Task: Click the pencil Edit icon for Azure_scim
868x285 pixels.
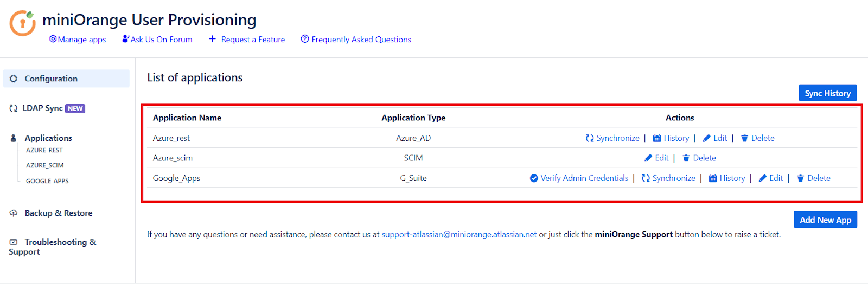Action: (648, 158)
